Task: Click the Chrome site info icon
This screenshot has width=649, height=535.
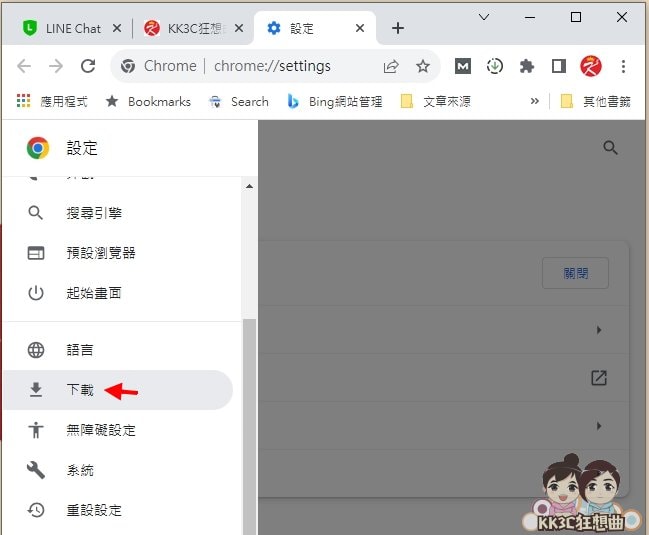Action: 128,66
